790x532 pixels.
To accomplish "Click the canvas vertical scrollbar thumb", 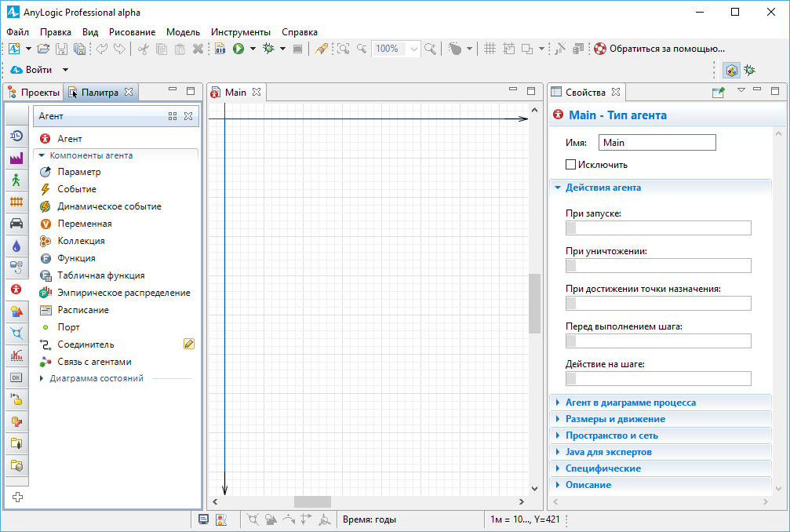I will pyautogui.click(x=534, y=304).
